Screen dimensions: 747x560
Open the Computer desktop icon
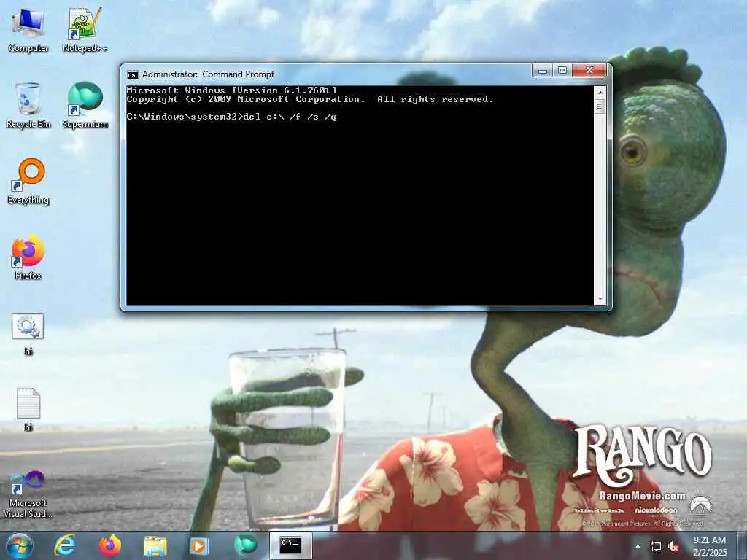pos(28,31)
